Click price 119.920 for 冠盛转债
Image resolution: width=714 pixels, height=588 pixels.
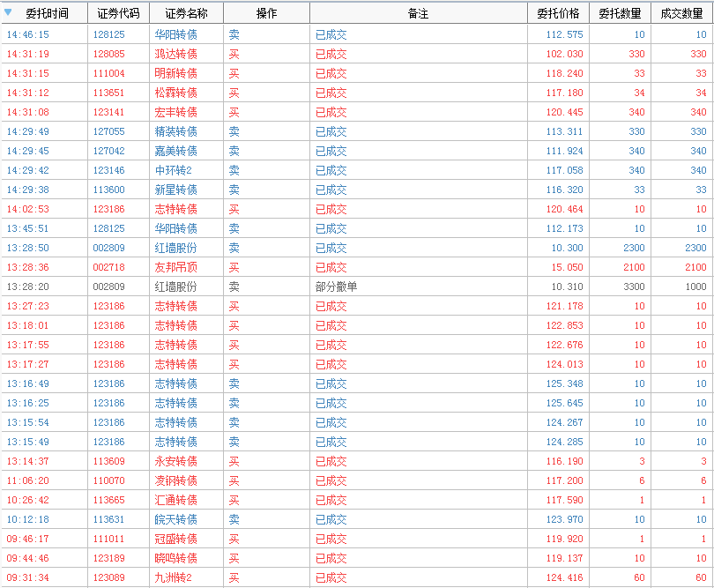point(565,539)
